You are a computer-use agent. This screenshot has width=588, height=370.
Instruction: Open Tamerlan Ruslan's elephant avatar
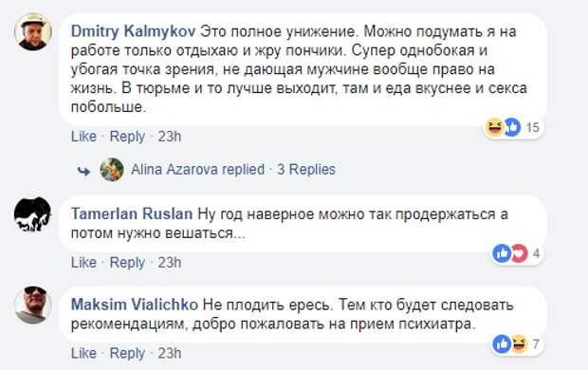32,213
